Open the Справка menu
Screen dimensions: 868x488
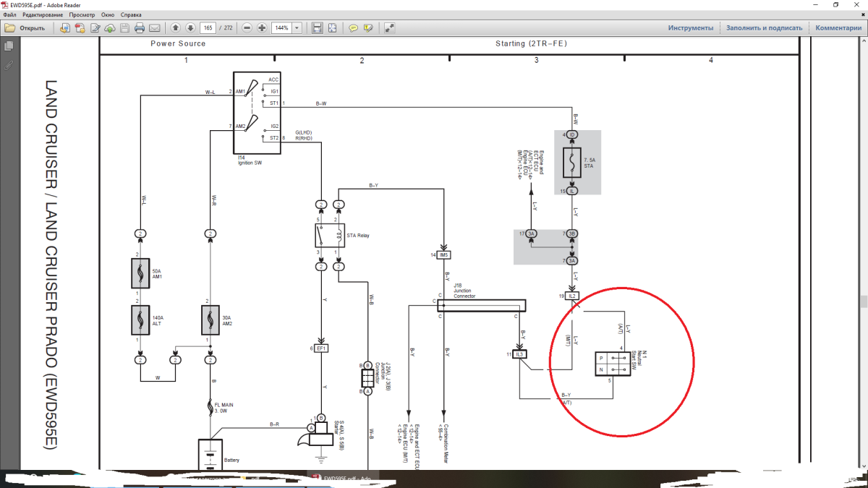(x=131, y=14)
